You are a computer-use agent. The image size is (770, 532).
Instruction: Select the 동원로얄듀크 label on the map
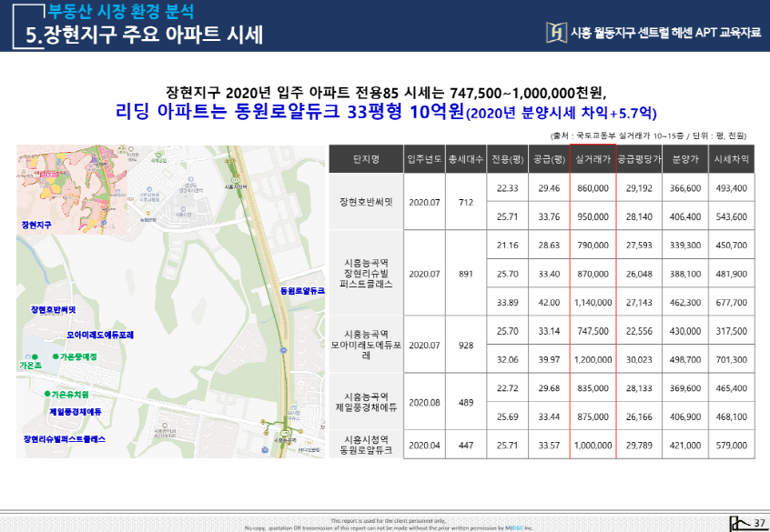coord(303,290)
